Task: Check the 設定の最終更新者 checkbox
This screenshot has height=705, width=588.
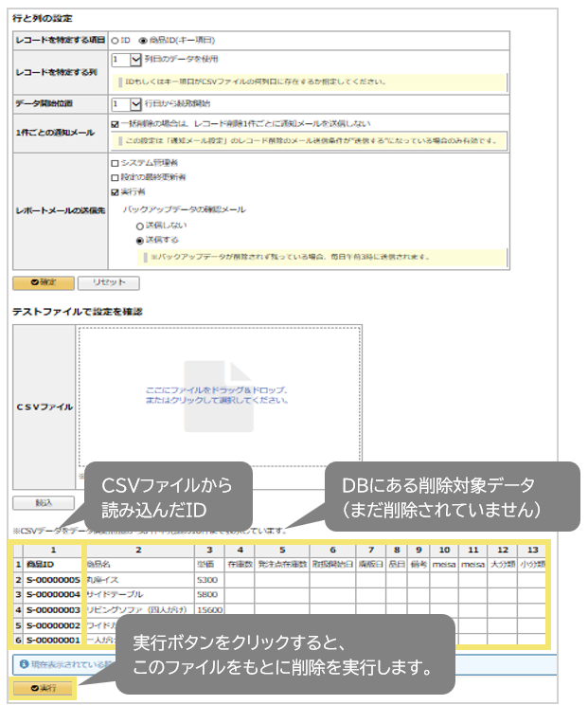Action: click(115, 177)
